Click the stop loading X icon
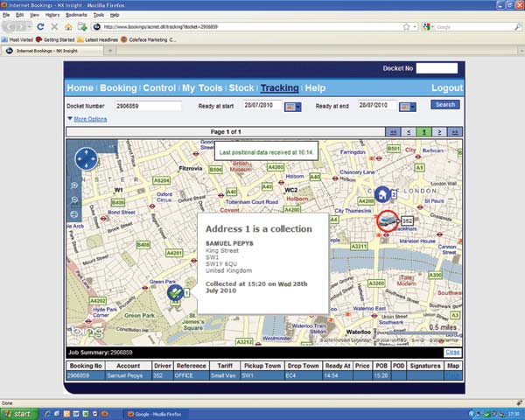 tap(54, 27)
